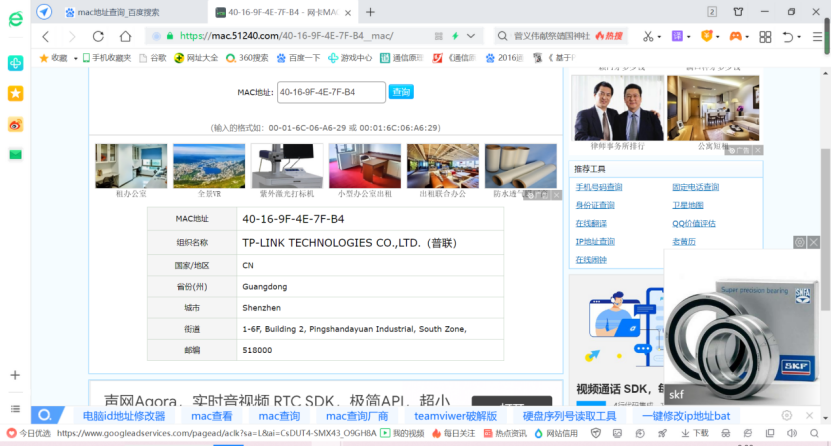Open the screenshot tool dropdown arrow
The width and height of the screenshot is (831, 446).
point(659,37)
